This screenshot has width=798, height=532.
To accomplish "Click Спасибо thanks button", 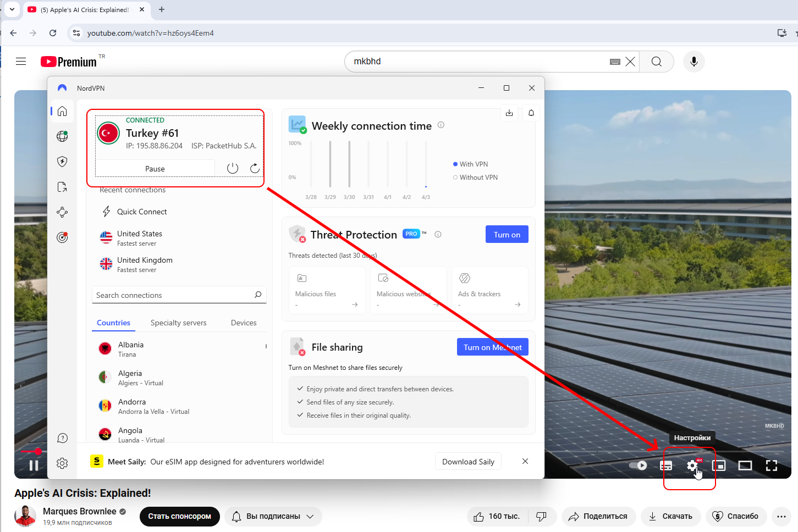I will 736,516.
